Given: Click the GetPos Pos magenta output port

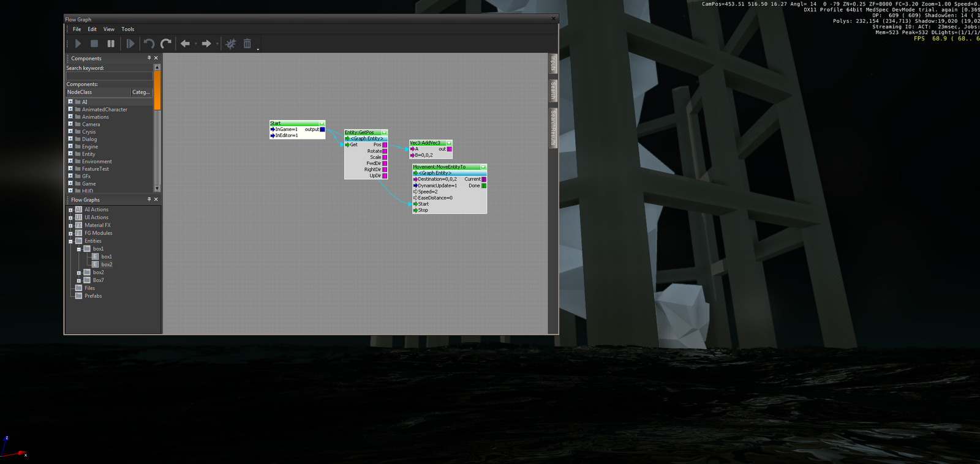Looking at the screenshot, I should pos(385,145).
